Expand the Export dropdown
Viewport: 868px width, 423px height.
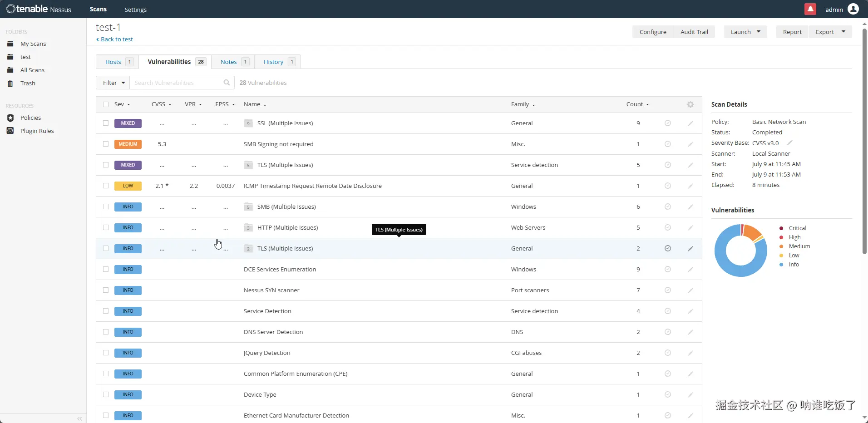[x=830, y=32]
